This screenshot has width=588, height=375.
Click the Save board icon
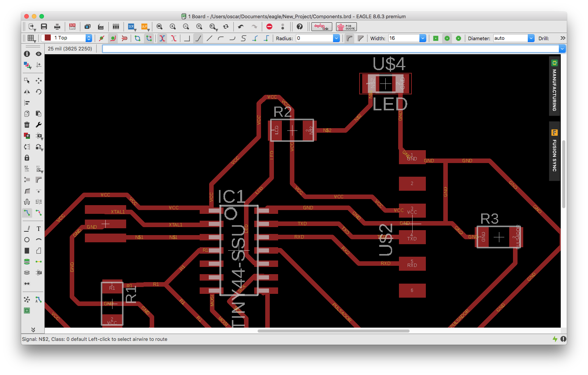(x=44, y=27)
